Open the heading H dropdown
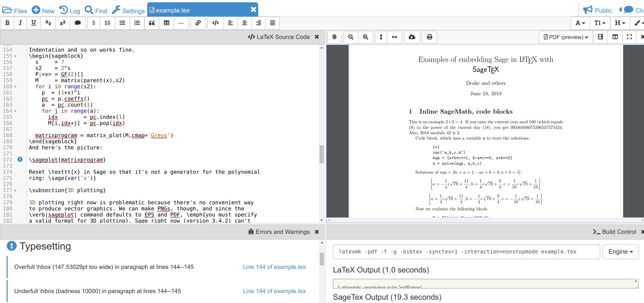The height and width of the screenshot is (303, 644). click(620, 23)
